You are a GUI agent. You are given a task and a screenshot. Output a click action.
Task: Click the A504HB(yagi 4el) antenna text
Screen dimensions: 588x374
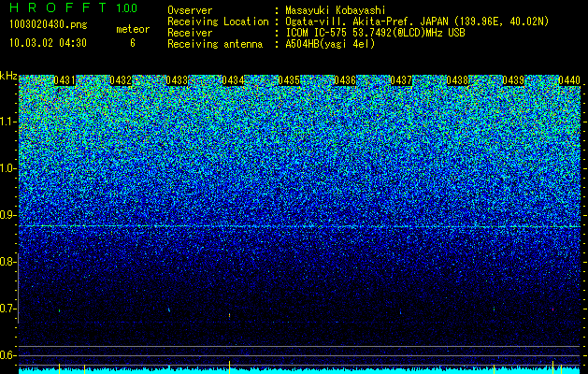click(x=330, y=44)
